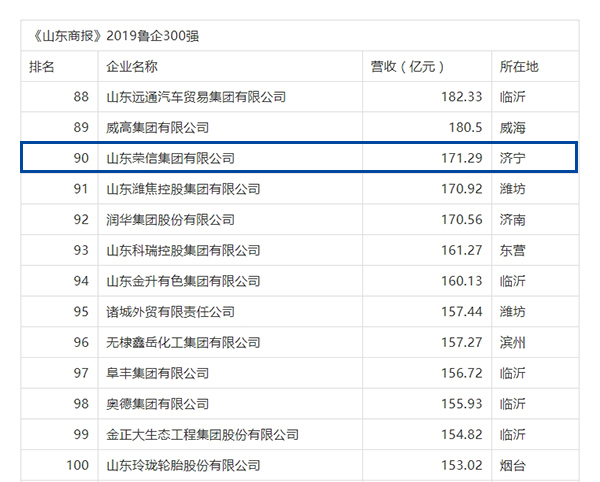Select the location cell 滨州
Viewport: 600px width, 482px height.
512,342
